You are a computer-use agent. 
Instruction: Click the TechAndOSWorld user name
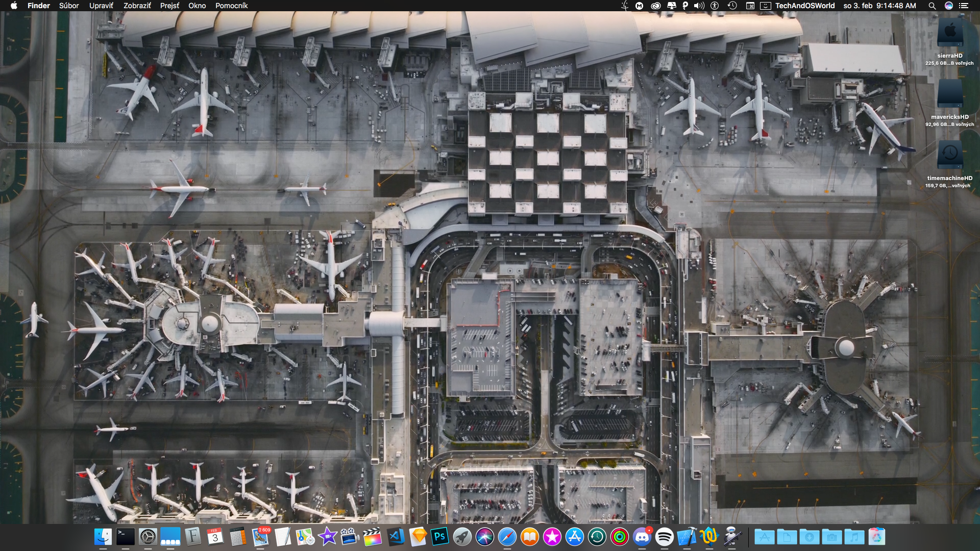coord(805,6)
